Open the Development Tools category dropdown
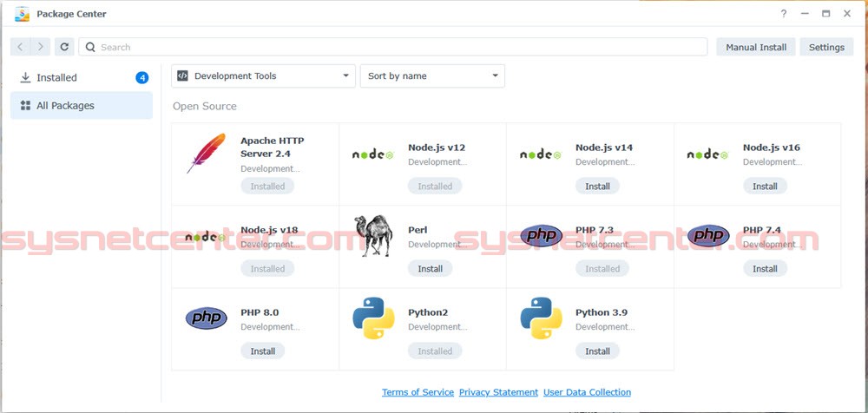This screenshot has height=413, width=868. (264, 75)
